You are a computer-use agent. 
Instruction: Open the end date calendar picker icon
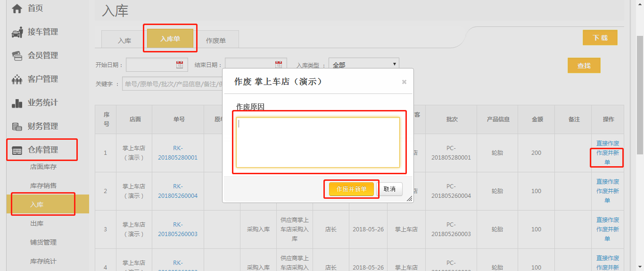[279, 65]
